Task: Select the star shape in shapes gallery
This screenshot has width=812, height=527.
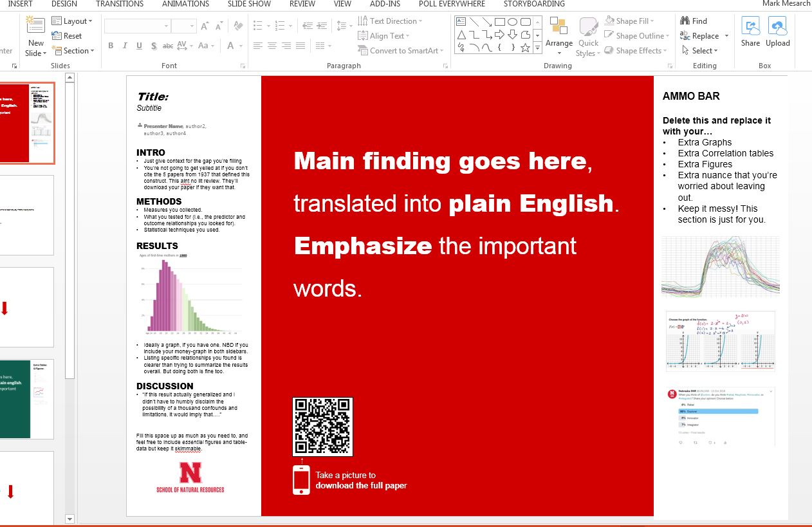Action: pyautogui.click(x=526, y=48)
